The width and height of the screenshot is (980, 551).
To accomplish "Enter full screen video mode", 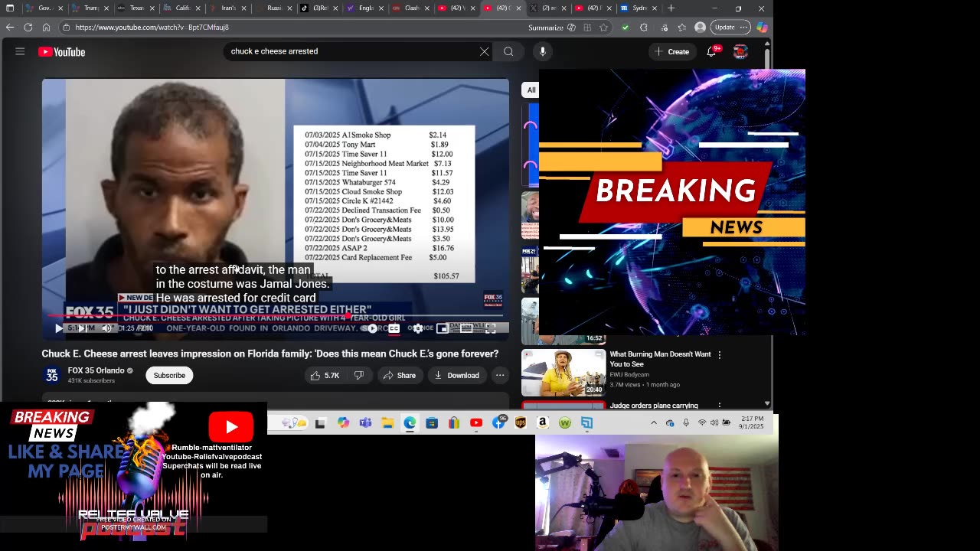I will pos(491,328).
